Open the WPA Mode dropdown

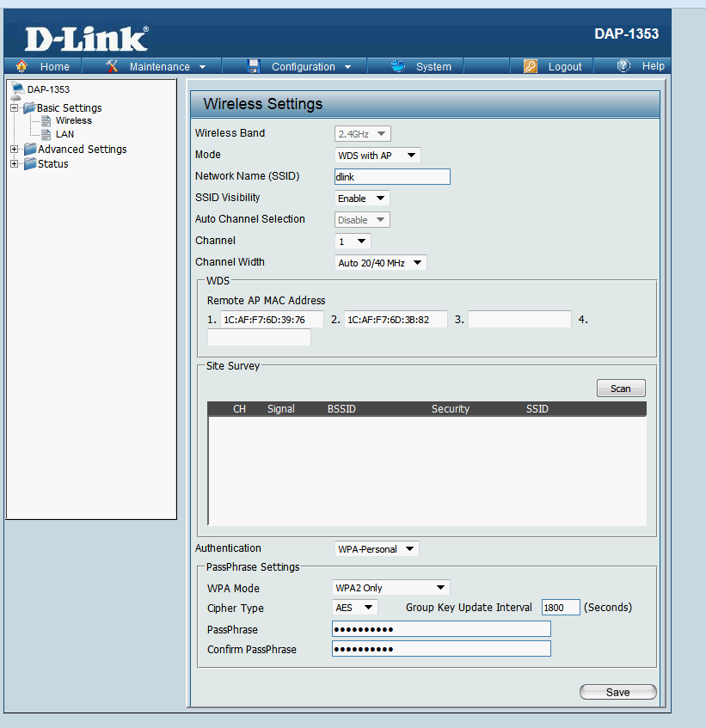click(x=391, y=588)
